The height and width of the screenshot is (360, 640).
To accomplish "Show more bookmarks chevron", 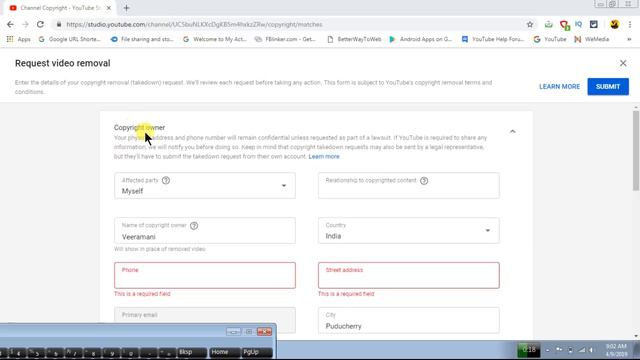I will [x=629, y=39].
